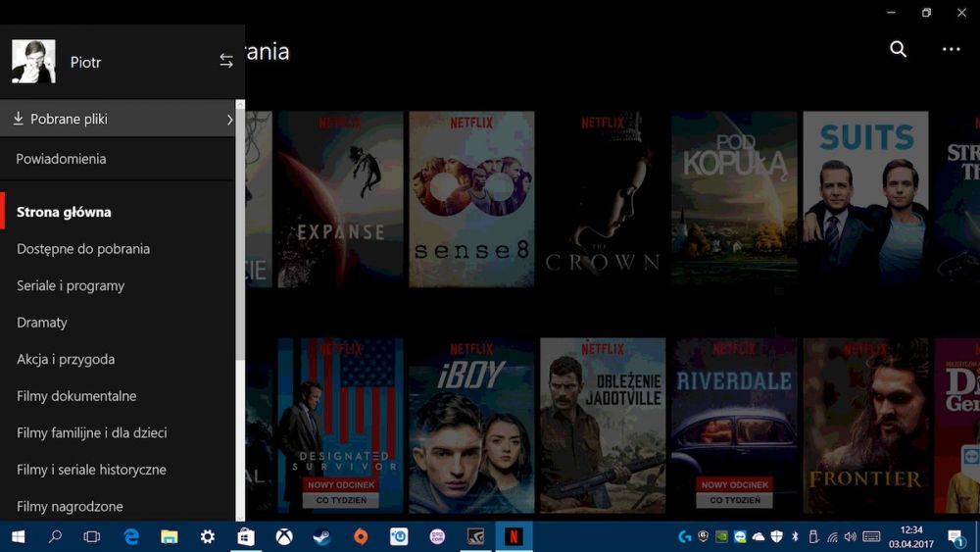Expand Pobrane pliki chevron arrow
The height and width of the screenshot is (552, 980).
tap(229, 120)
